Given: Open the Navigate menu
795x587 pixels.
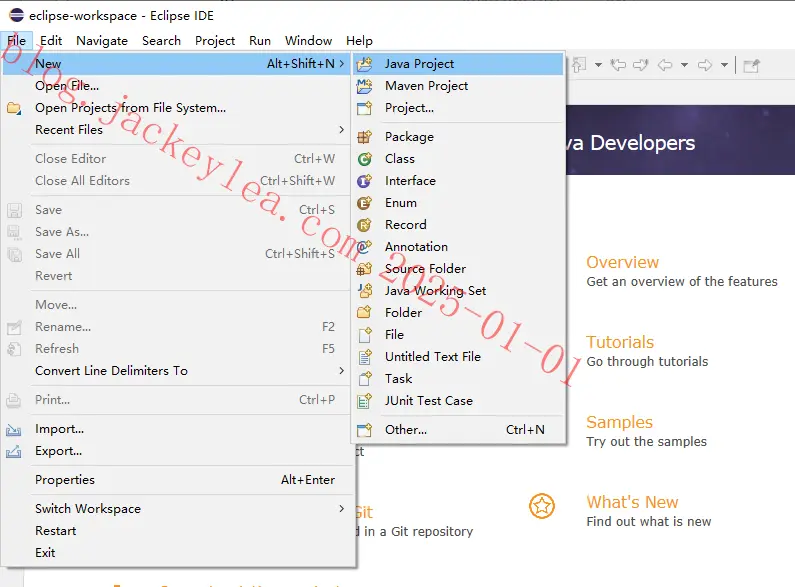Looking at the screenshot, I should (102, 41).
